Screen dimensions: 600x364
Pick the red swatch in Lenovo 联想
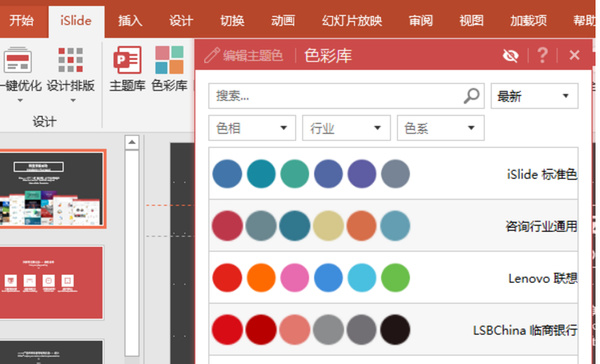coord(227,278)
